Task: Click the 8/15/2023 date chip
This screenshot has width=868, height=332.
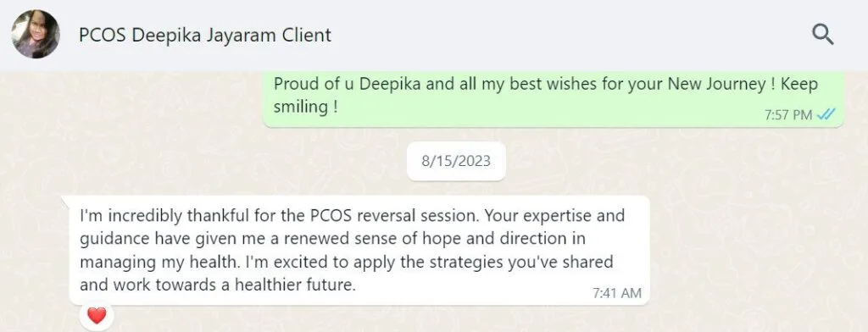Action: pyautogui.click(x=456, y=161)
